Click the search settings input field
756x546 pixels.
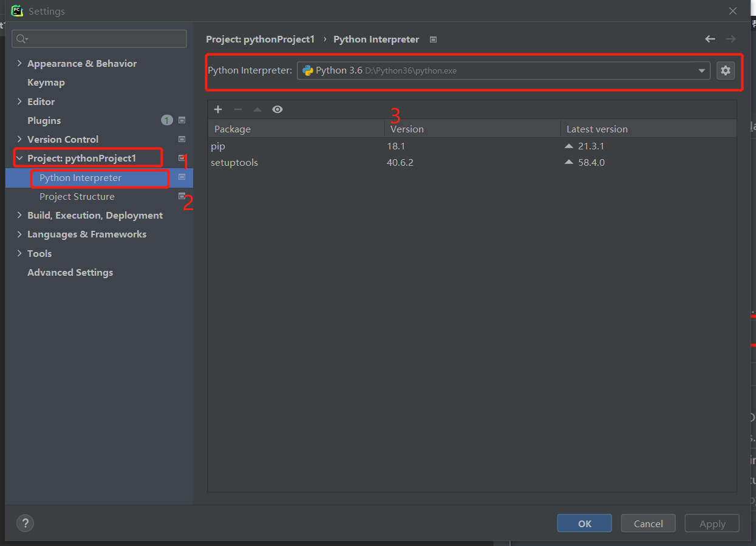(99, 39)
